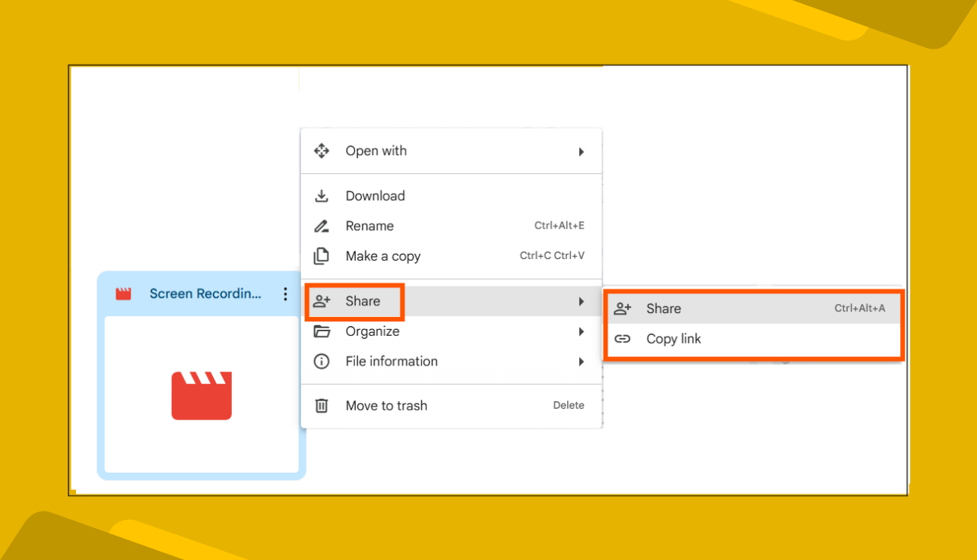977x560 pixels.
Task: Click Download in the context menu
Action: pos(376,195)
